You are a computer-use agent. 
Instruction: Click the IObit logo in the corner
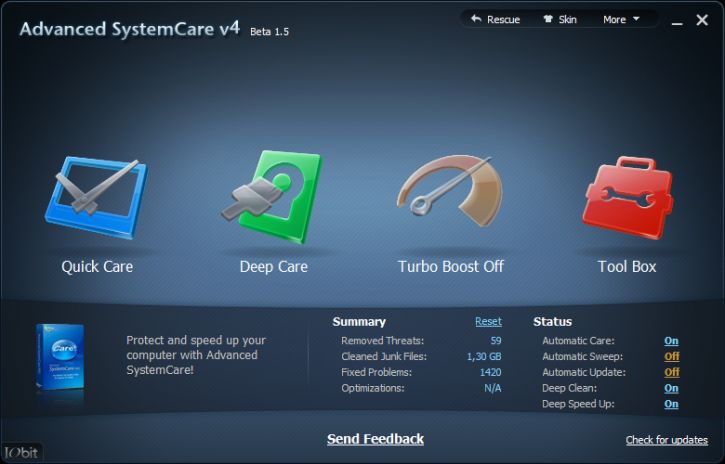pos(21,452)
